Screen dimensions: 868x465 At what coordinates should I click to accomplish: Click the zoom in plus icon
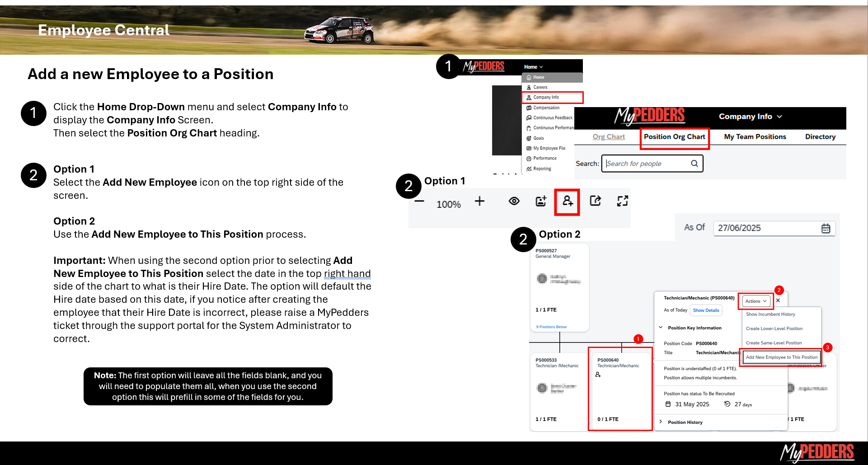coord(479,201)
